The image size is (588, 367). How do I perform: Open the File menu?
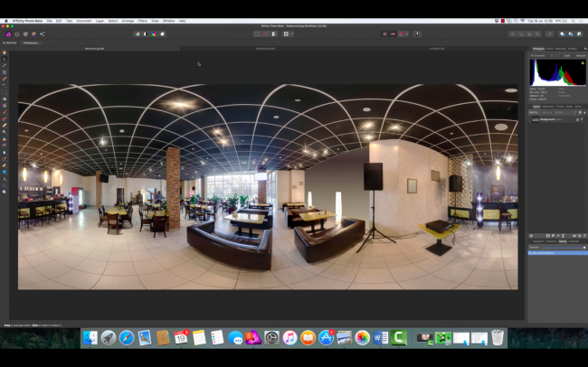coord(49,21)
